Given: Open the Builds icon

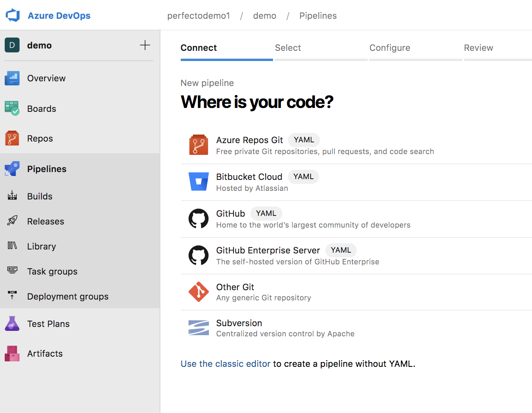Looking at the screenshot, I should 12,196.
